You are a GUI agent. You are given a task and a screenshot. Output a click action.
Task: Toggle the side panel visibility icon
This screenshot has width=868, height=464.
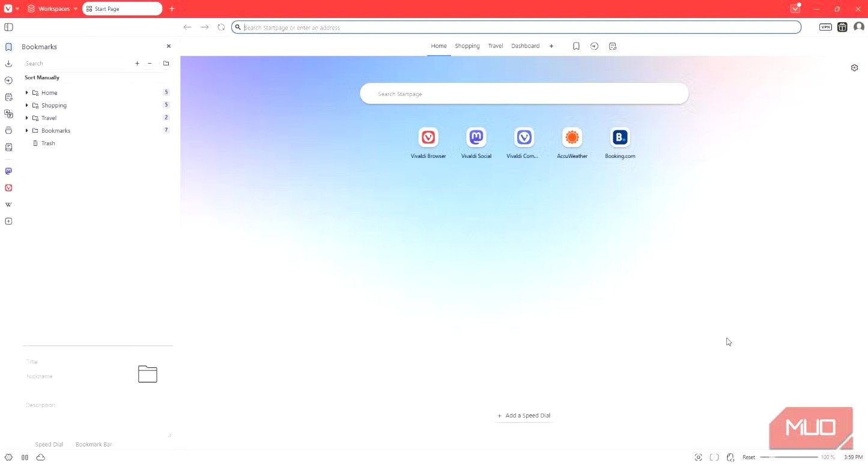(8, 27)
